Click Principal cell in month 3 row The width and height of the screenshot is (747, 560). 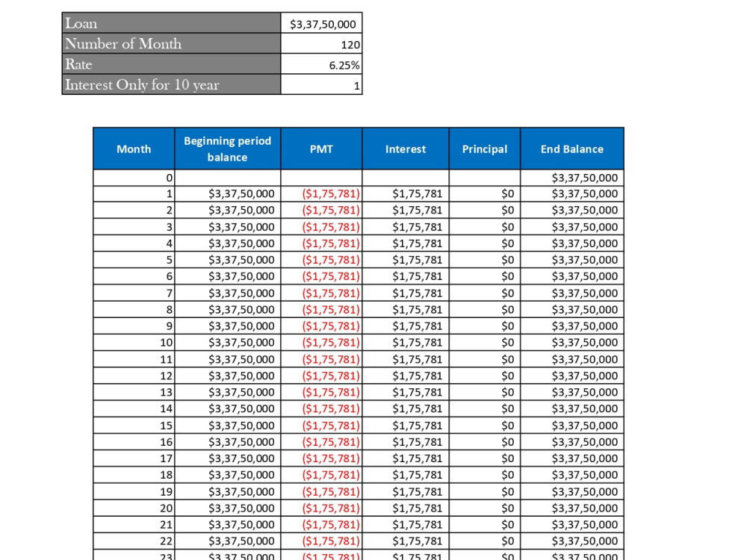(485, 227)
